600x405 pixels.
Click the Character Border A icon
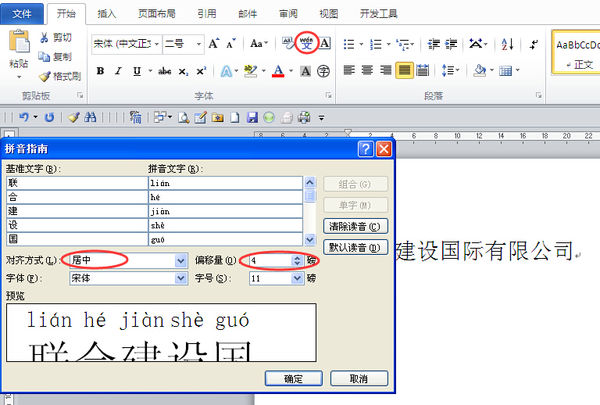[325, 43]
